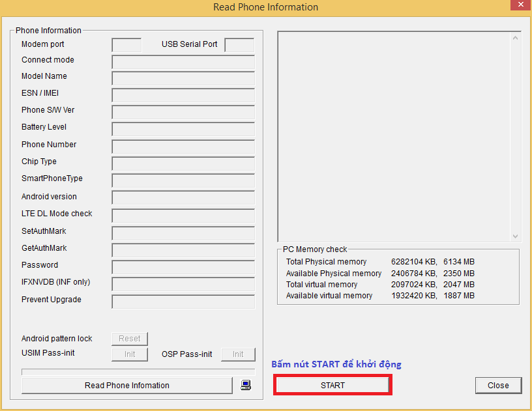Click the Android version field
Image resolution: width=532 pixels, height=411 pixels.
pos(183,197)
